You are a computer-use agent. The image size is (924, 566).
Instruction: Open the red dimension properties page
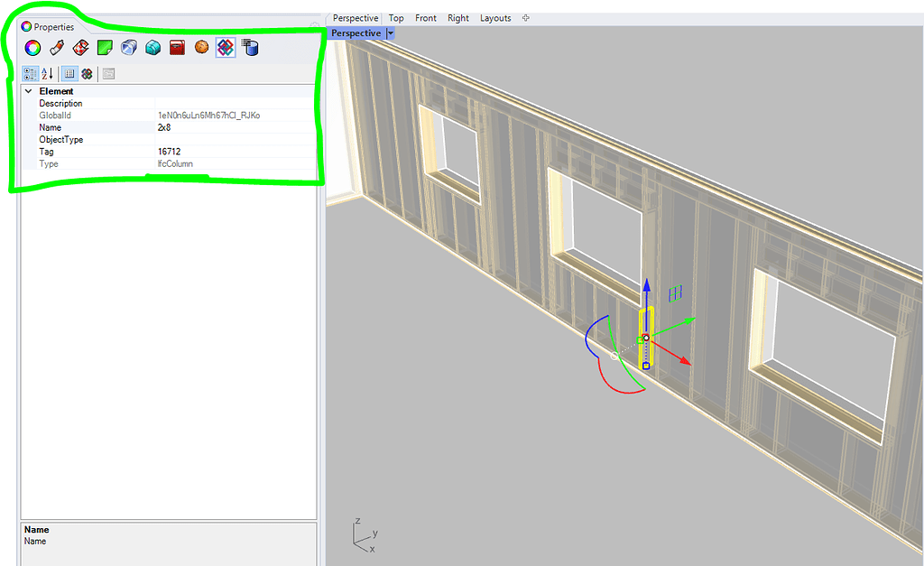point(176,47)
